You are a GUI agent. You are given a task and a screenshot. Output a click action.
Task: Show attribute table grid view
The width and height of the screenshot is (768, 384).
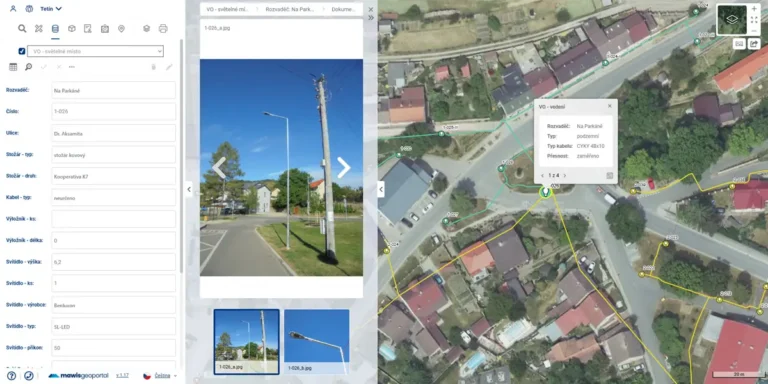(13, 67)
